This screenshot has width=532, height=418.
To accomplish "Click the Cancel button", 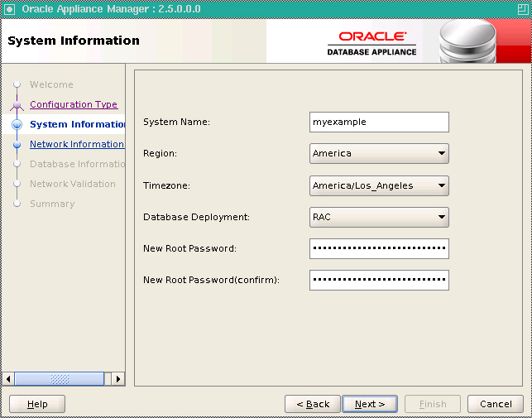I will [x=496, y=404].
